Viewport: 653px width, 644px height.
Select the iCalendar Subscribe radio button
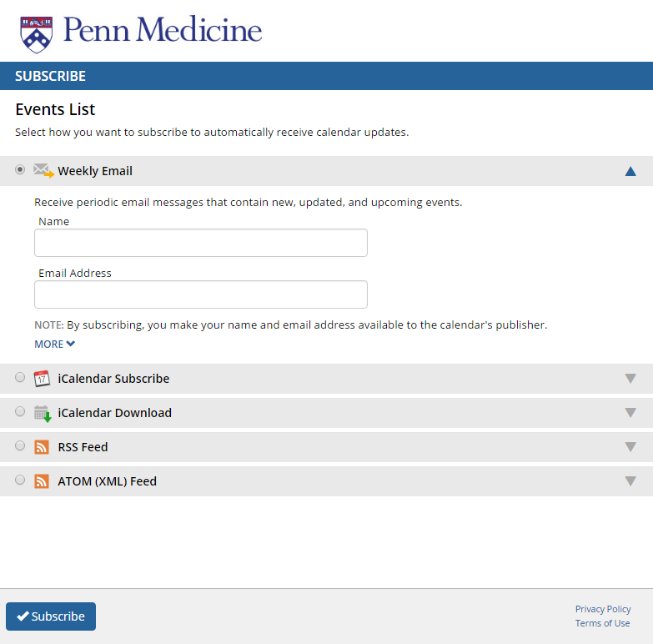(20, 377)
